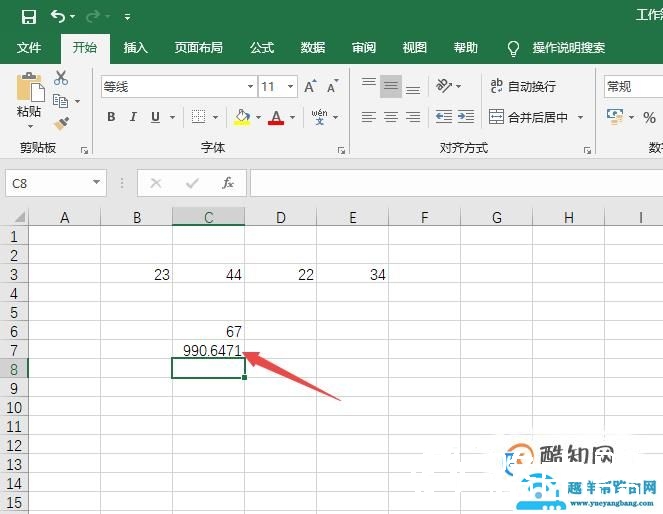The width and height of the screenshot is (663, 514).
Task: Set middle vertical alignment
Action: (391, 86)
